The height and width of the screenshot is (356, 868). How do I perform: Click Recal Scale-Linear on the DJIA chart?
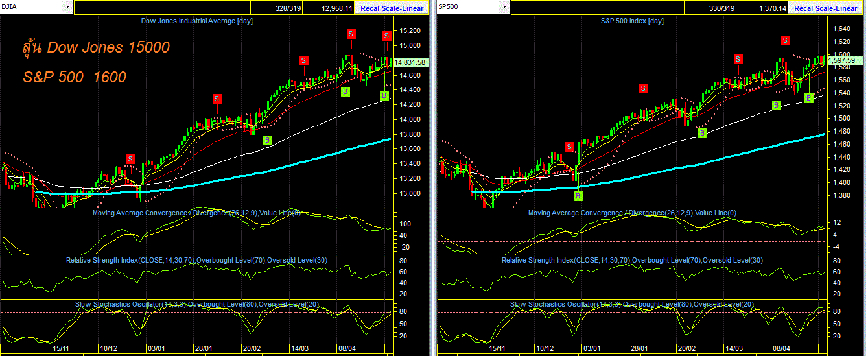click(393, 8)
